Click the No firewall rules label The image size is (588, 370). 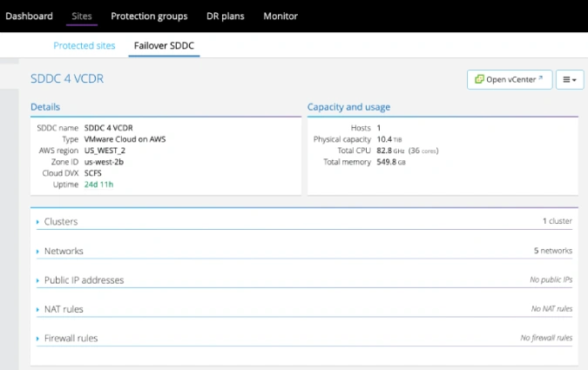(x=546, y=338)
